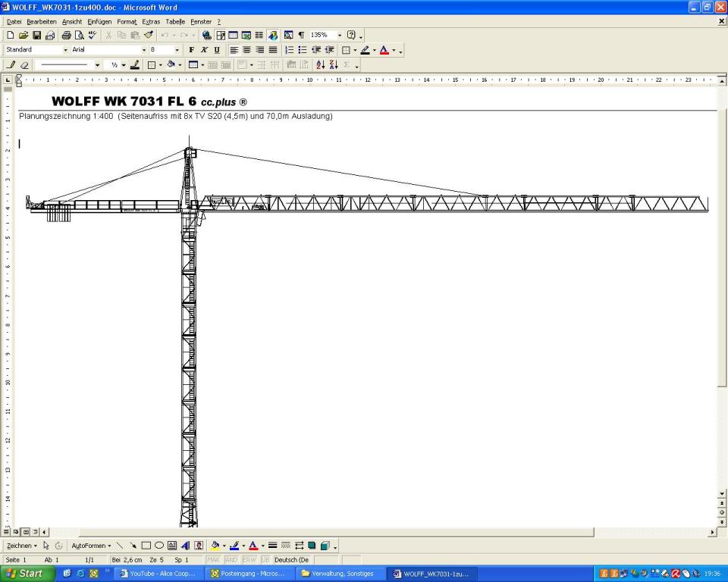Click the Windows Start button
This screenshot has width=728, height=582.
click(27, 574)
